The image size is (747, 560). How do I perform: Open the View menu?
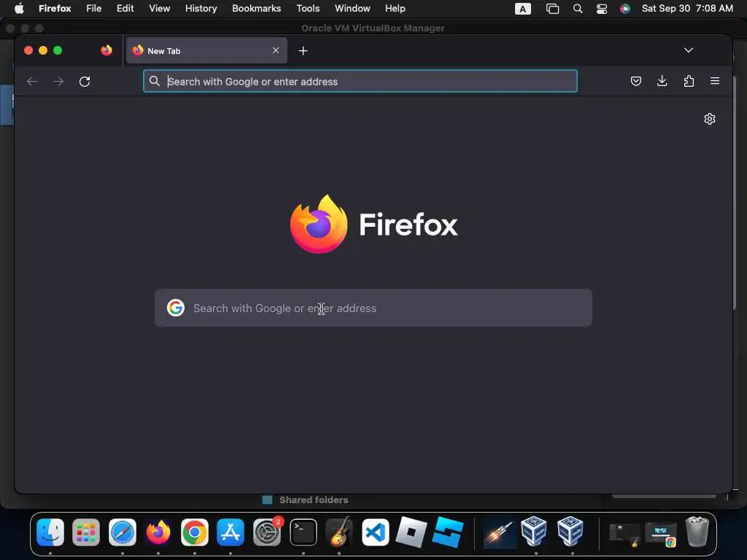[160, 9]
